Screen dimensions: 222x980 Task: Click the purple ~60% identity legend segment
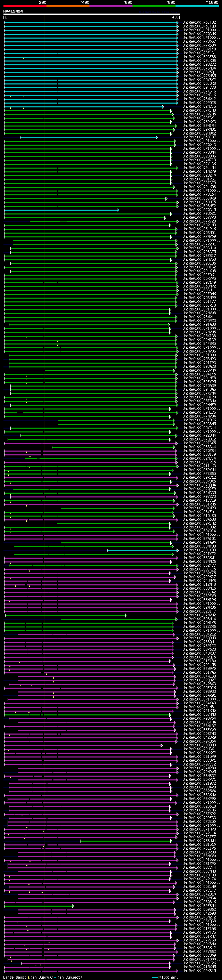[x=111, y=6]
